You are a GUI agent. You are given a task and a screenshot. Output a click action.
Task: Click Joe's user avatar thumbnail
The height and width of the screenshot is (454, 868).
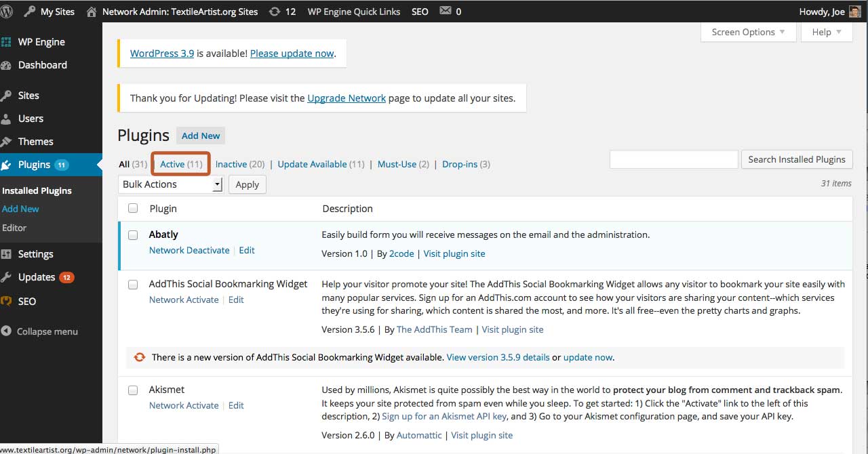tap(854, 12)
